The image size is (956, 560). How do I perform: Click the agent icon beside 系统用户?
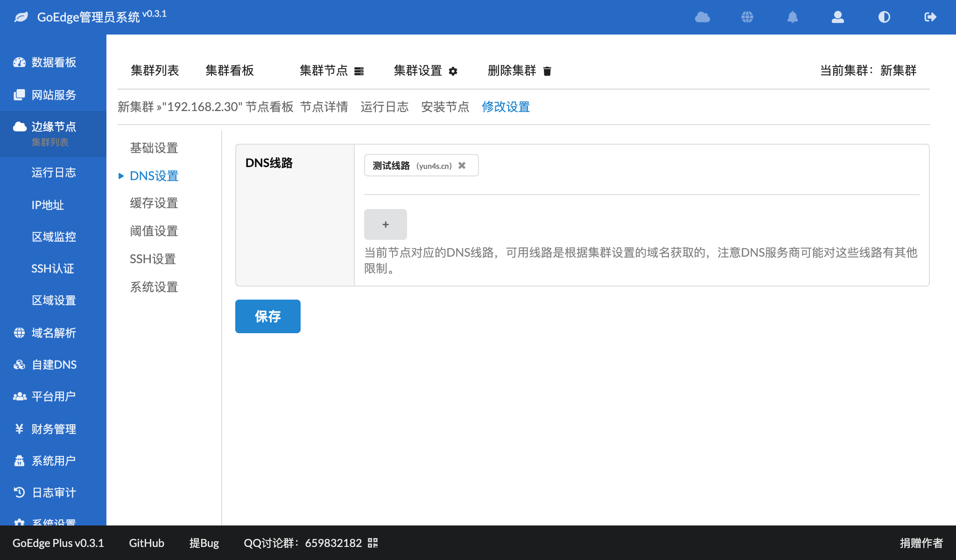pyautogui.click(x=19, y=461)
